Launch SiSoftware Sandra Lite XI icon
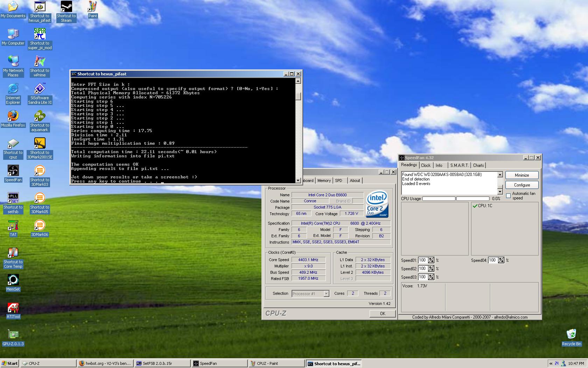The height and width of the screenshot is (368, 588). (40, 94)
